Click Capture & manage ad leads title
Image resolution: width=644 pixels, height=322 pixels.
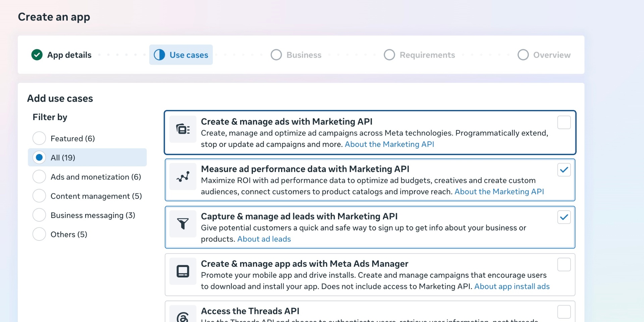tap(299, 216)
